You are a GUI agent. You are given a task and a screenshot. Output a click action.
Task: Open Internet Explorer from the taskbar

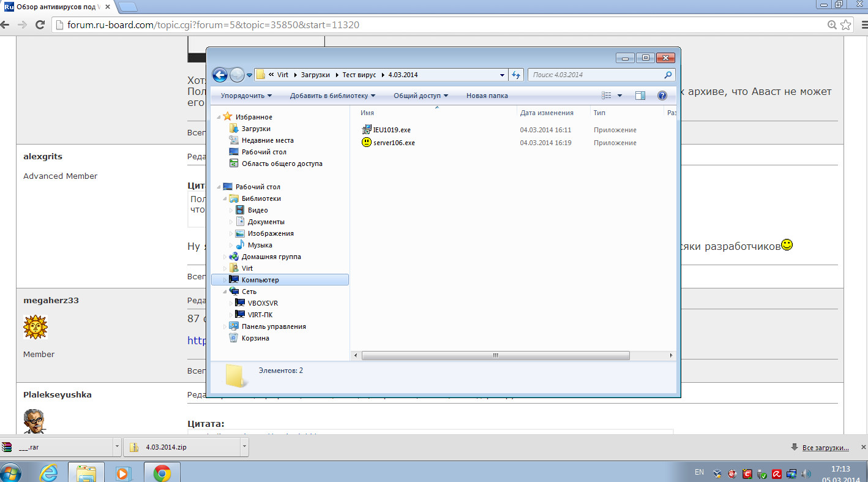48,472
